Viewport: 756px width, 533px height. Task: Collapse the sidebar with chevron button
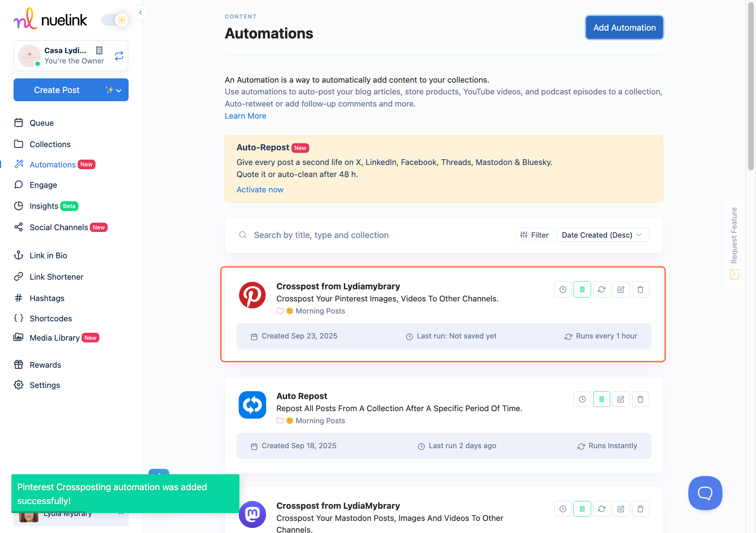point(140,13)
